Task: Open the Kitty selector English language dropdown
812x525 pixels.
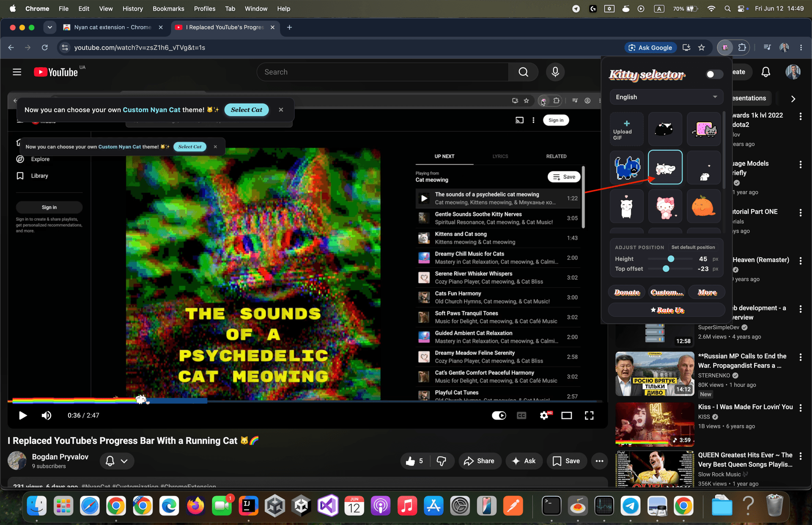Action: pos(666,97)
